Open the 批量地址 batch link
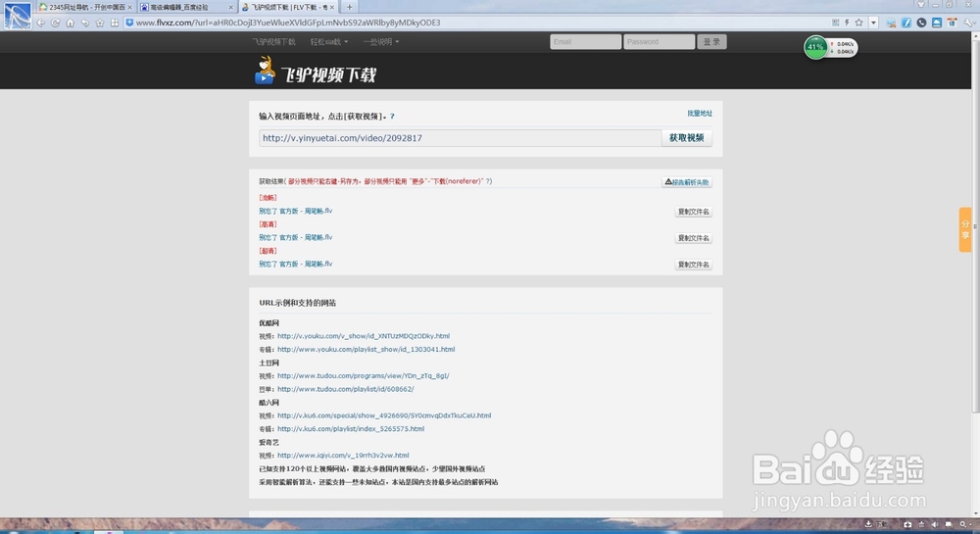The width and height of the screenshot is (980, 534). (x=700, y=113)
